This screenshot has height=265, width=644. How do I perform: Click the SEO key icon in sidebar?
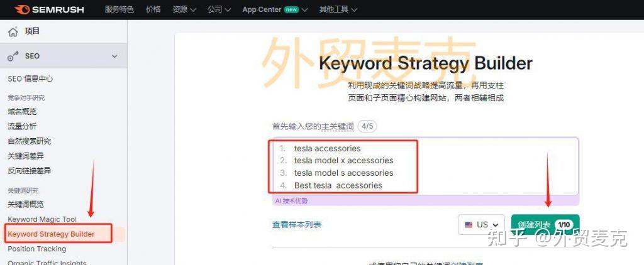tap(13, 57)
